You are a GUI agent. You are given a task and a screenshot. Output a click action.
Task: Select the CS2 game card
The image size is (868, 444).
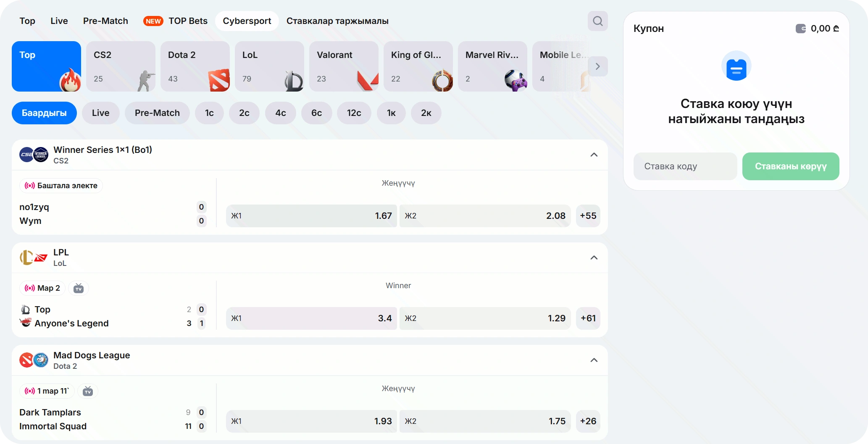point(121,66)
